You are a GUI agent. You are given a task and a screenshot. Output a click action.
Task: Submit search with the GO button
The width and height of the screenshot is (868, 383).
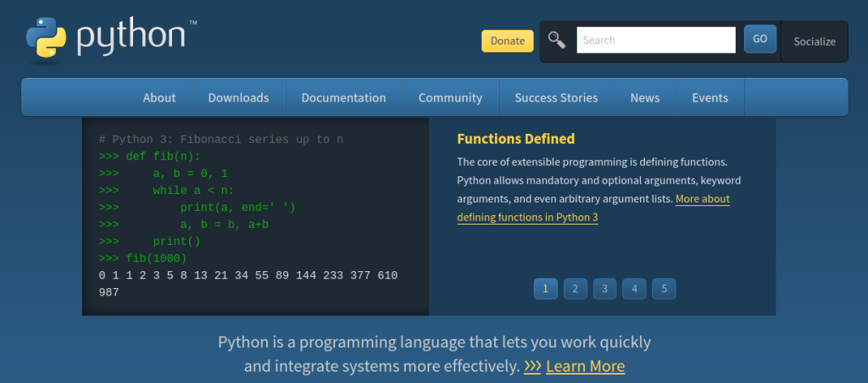[760, 39]
